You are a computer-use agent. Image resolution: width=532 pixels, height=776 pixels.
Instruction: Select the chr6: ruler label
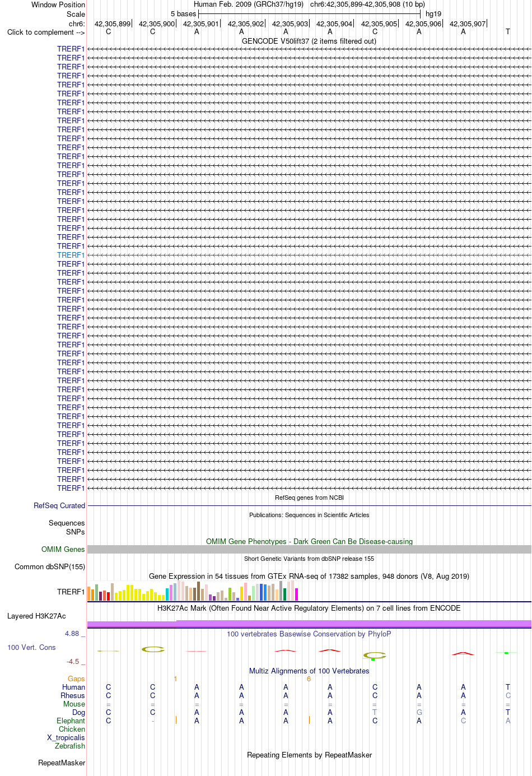coord(77,24)
